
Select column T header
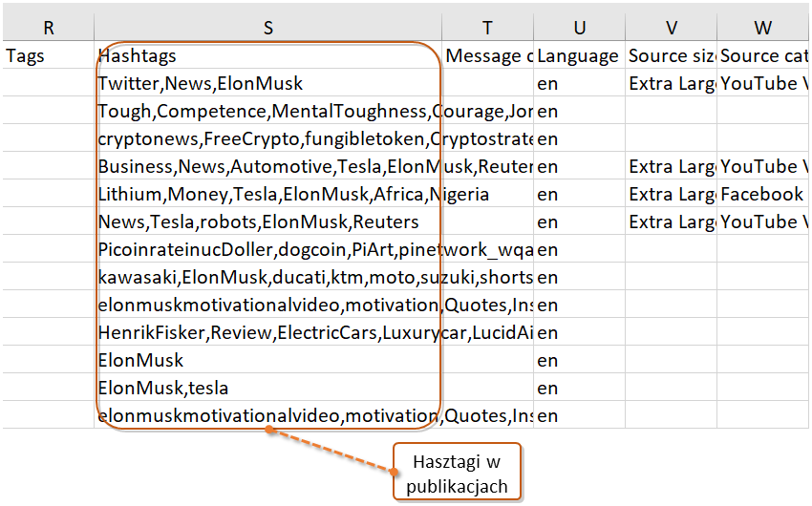coord(487,28)
